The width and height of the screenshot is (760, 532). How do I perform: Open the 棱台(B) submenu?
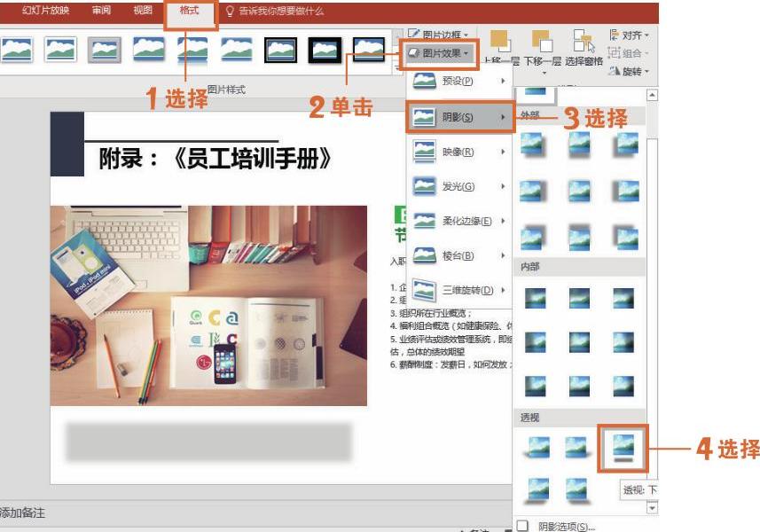(458, 255)
